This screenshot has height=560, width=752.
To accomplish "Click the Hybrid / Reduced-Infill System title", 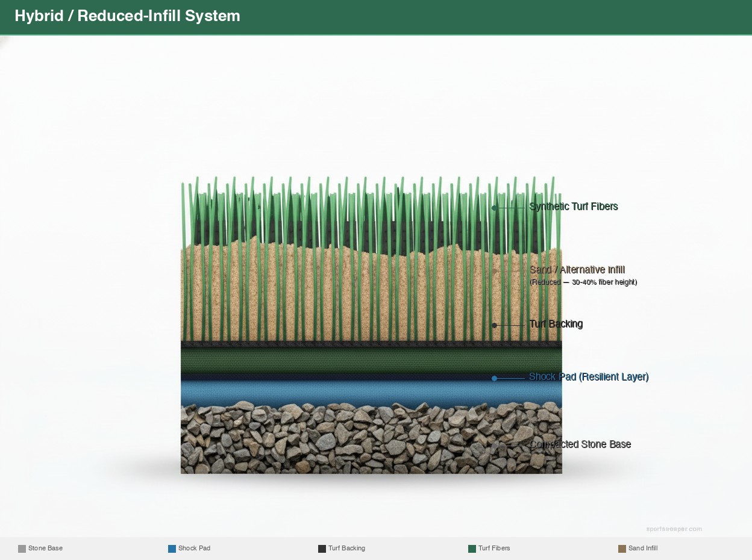I will coord(127,16).
